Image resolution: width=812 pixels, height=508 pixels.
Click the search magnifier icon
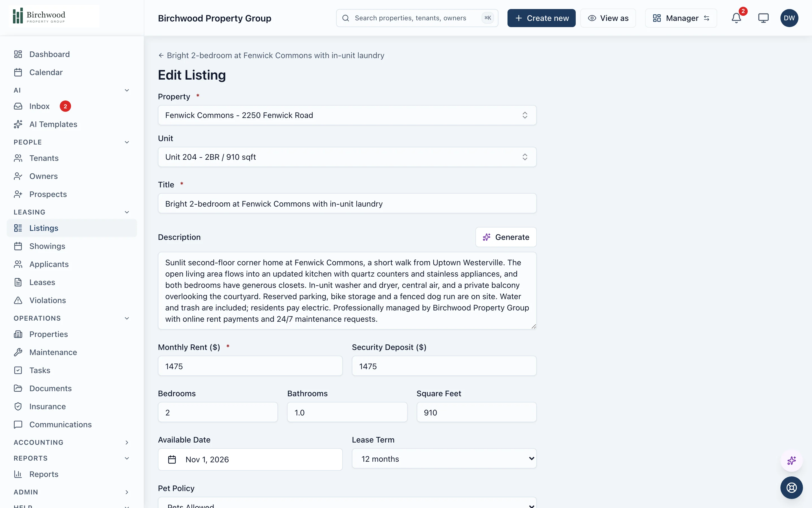pyautogui.click(x=346, y=18)
